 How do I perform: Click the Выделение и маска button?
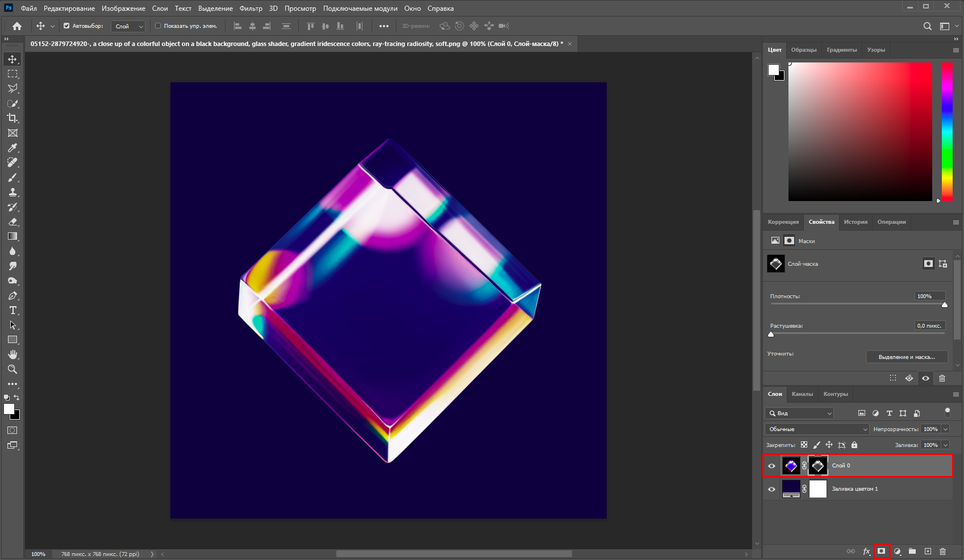[907, 357]
